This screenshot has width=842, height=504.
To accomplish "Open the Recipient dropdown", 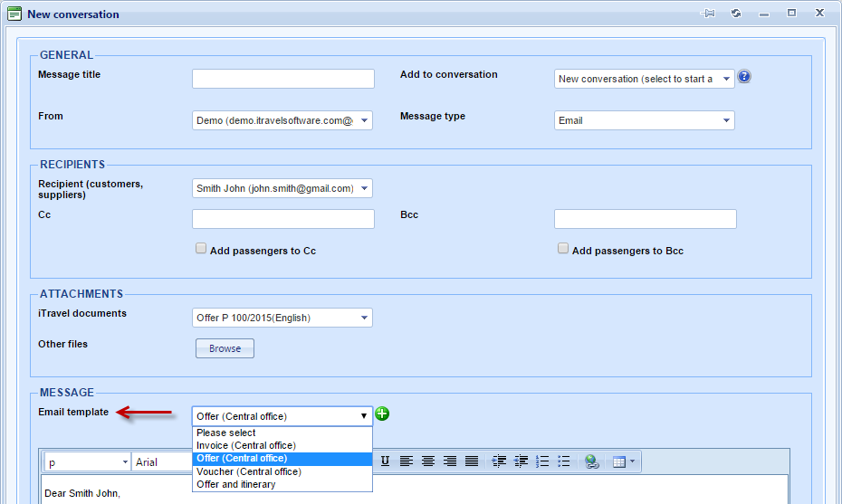I will (x=282, y=188).
